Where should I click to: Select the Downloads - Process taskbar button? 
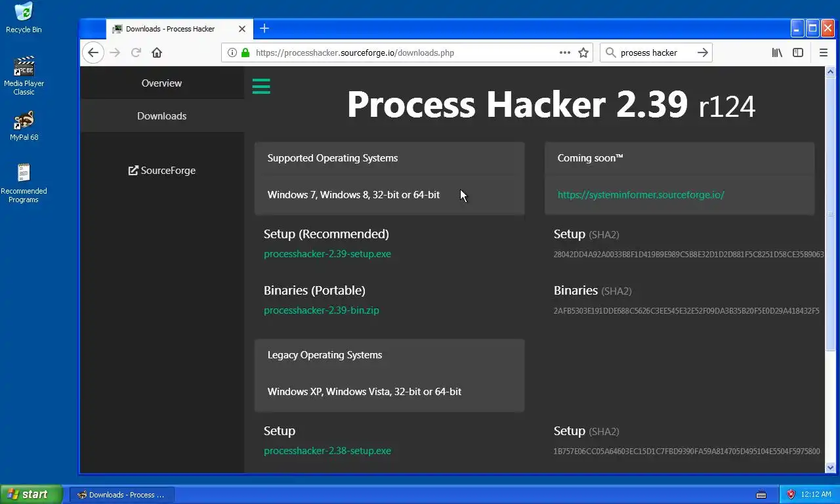[122, 494]
